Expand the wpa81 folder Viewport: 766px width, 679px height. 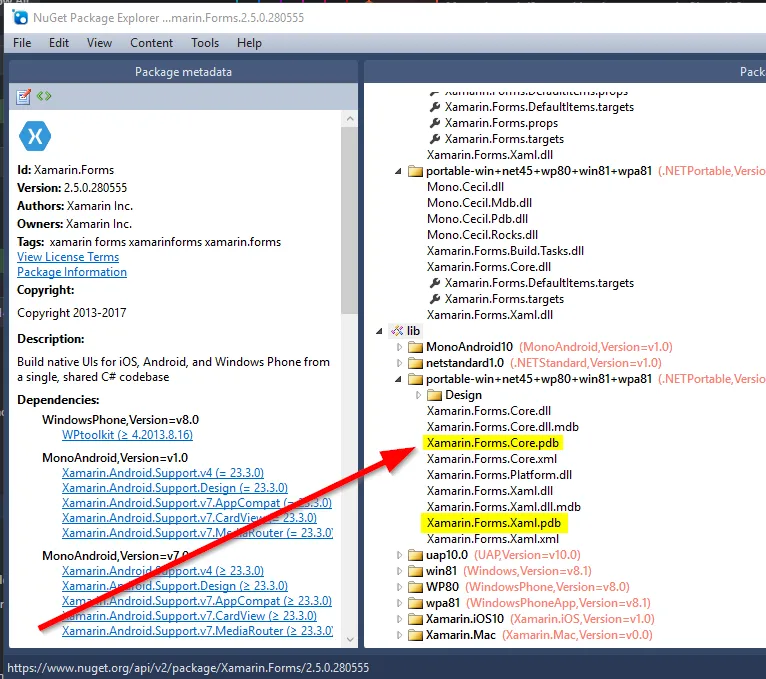click(399, 603)
